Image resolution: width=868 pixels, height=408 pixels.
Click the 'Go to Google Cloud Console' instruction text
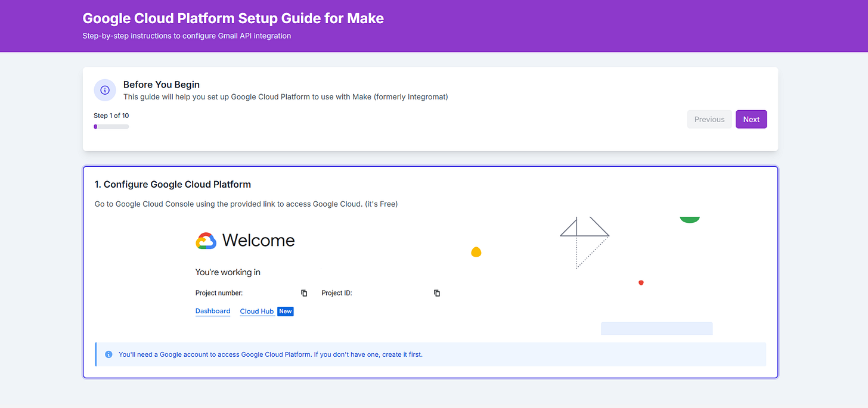(246, 204)
